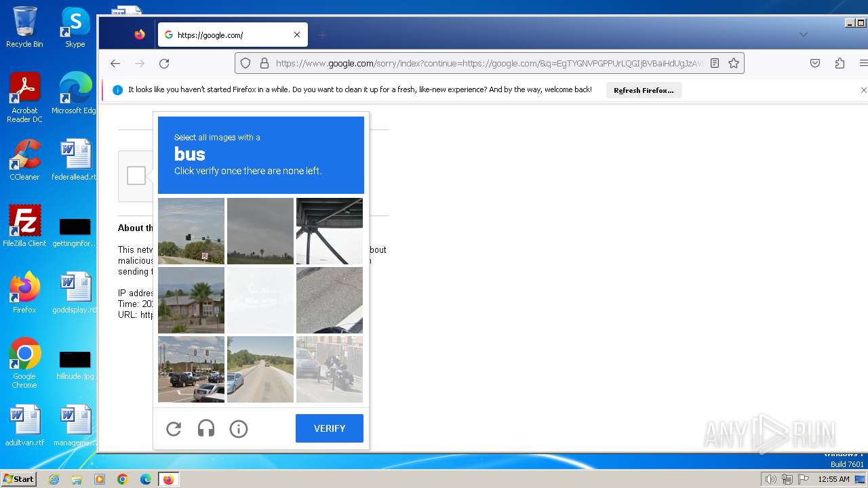Switch to Firefox taskbar button
This screenshot has width=868, height=488.
click(x=168, y=479)
